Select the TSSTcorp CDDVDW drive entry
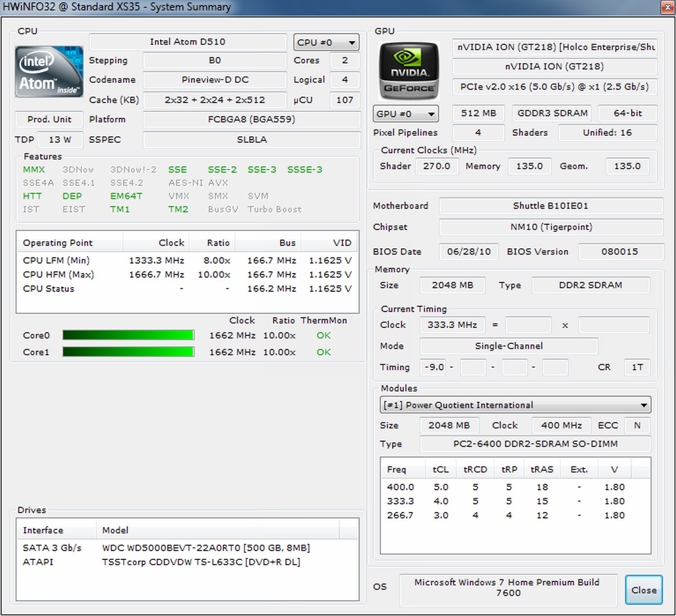The width and height of the screenshot is (676, 616). pos(201,562)
